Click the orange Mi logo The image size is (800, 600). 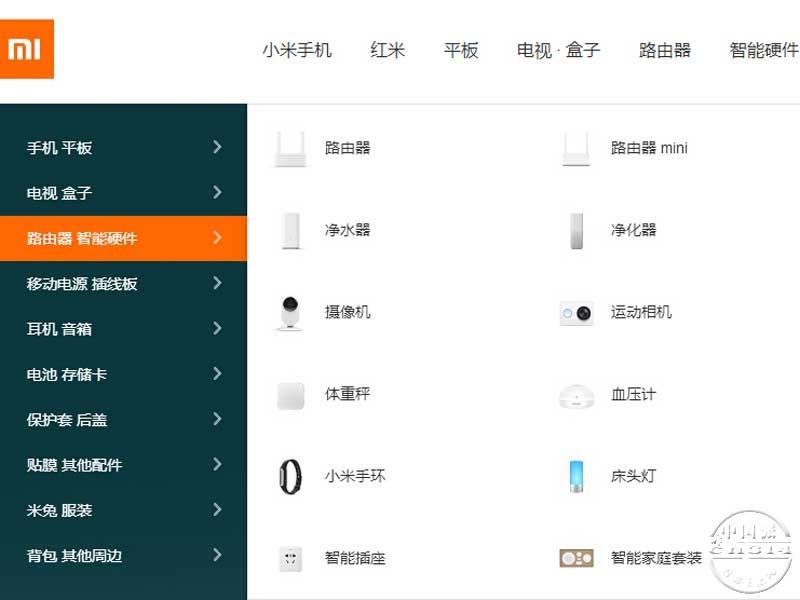[x=27, y=49]
